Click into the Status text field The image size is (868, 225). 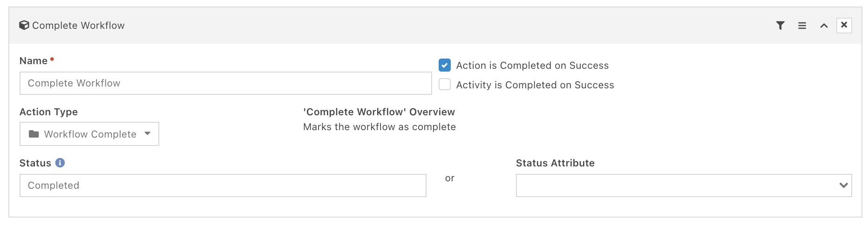coord(223,185)
